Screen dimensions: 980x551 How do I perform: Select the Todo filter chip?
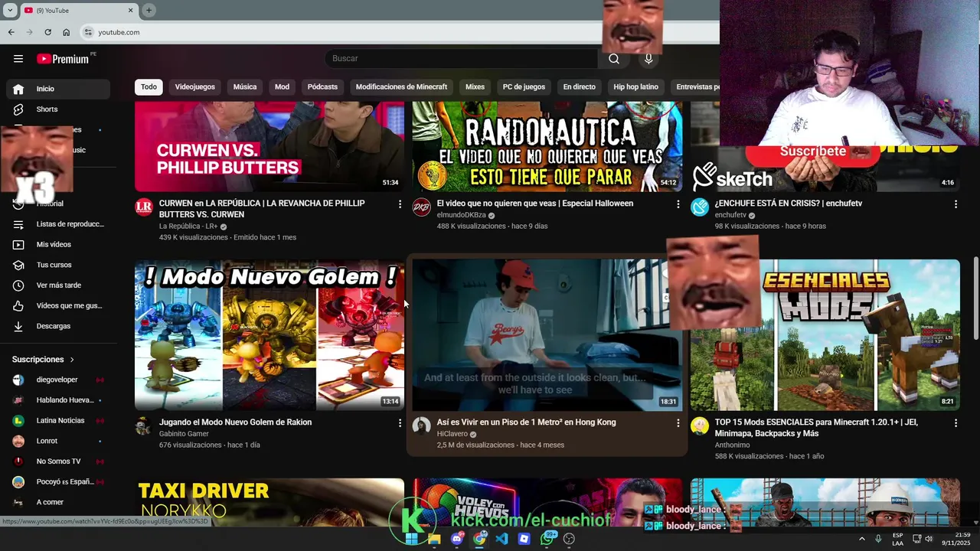coord(149,87)
